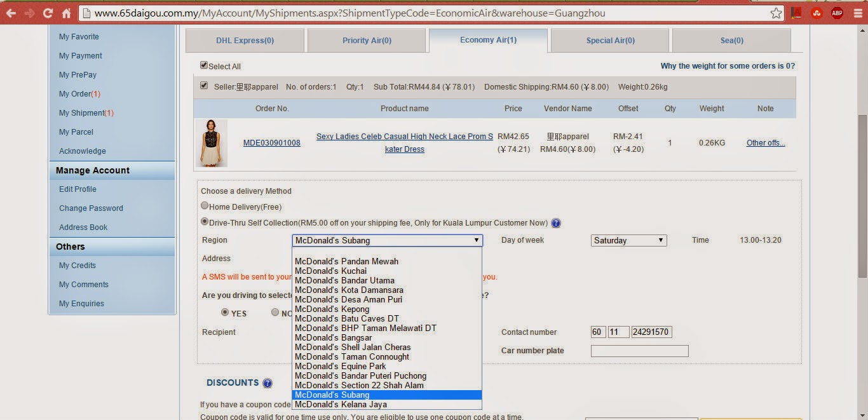868x420 pixels.
Task: Open 'Why the weight for some orders is 0?'
Action: 728,66
